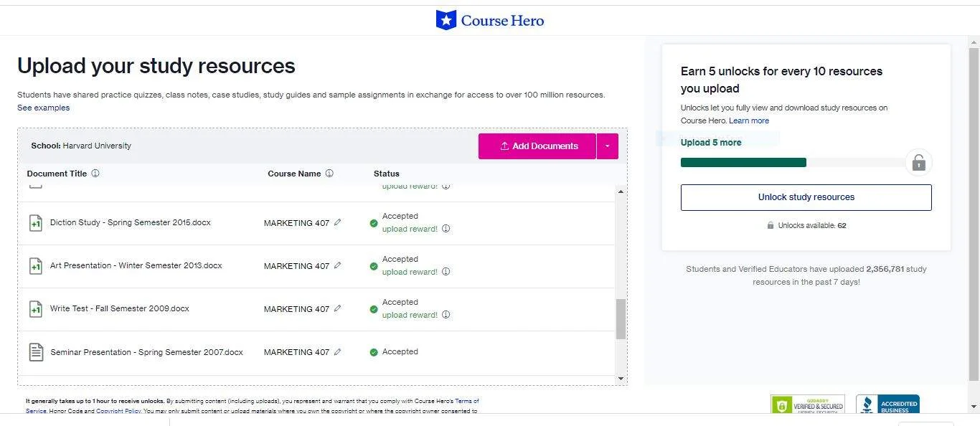
Task: Click upload reward info icon for Diction Study
Action: coord(446,229)
